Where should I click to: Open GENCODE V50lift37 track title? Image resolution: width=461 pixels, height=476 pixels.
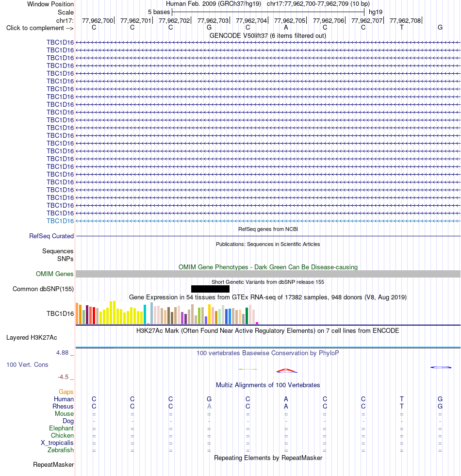pos(267,35)
